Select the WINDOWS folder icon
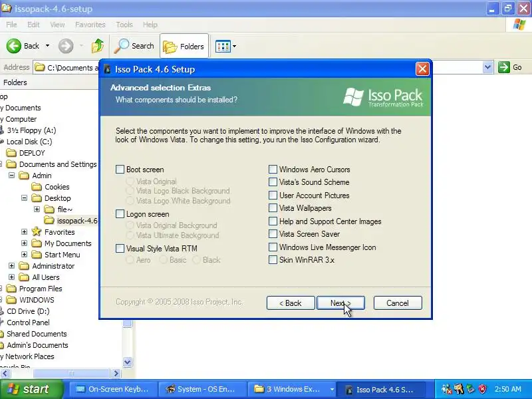 click(11, 300)
